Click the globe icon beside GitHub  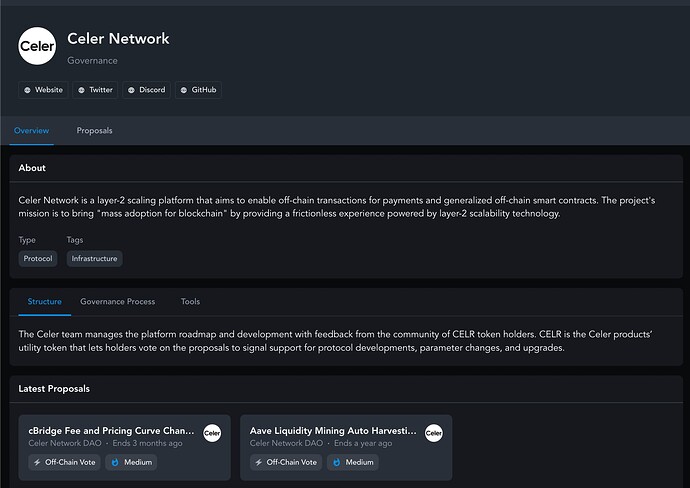coord(184,90)
